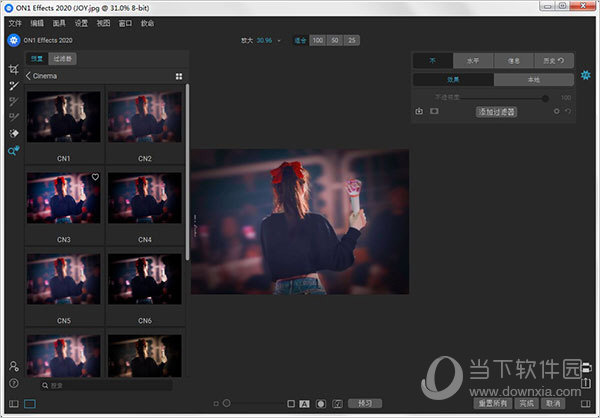Screen dimensions: 600x418
Task: Apply the CN1 preset thumbnail
Action: 64,117
